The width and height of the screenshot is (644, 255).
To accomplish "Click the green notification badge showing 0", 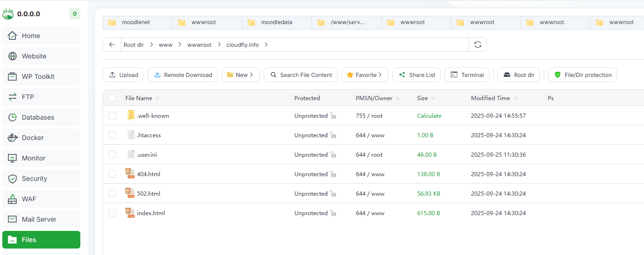I will pos(74,14).
